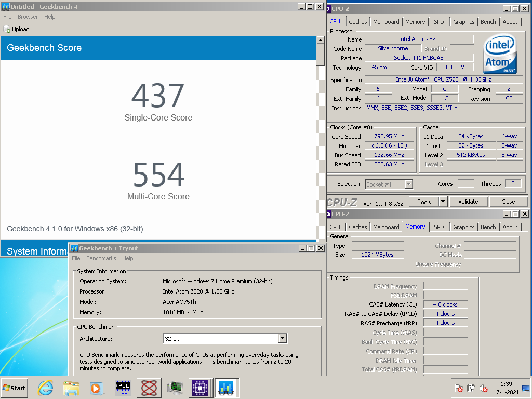Click the 554 Multi-Core Score

(159, 175)
